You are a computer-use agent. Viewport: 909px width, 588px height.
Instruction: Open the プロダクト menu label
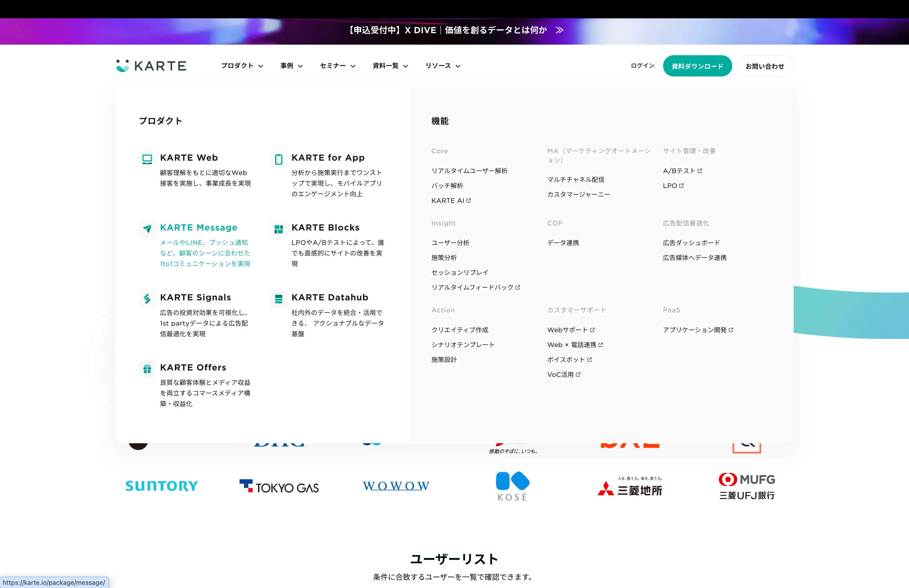237,66
